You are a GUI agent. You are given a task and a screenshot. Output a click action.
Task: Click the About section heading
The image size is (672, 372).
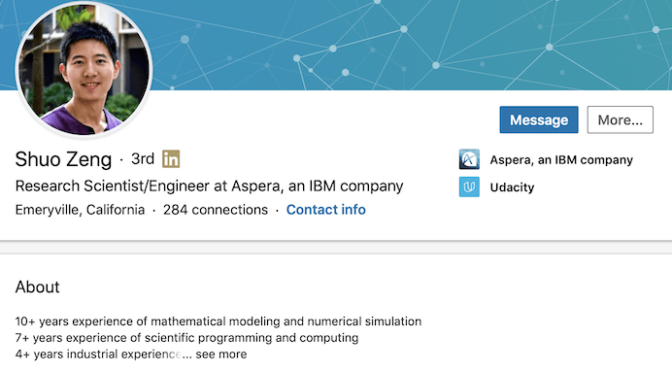[x=37, y=287]
